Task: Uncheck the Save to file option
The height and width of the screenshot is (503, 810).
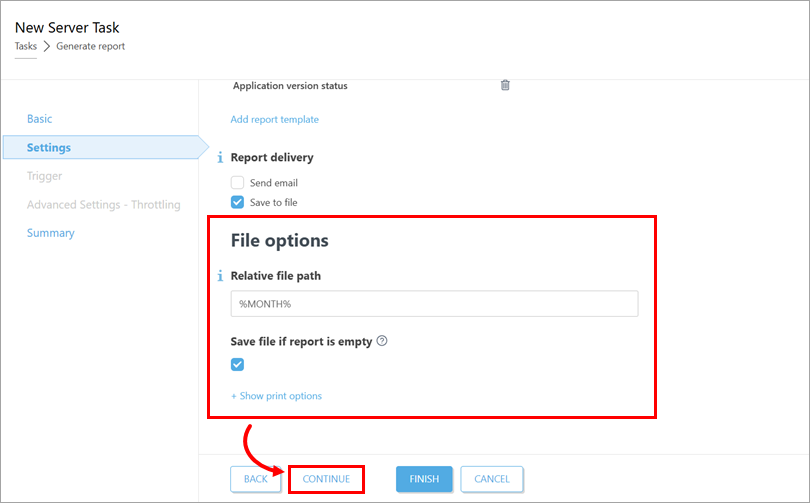Action: [x=237, y=202]
